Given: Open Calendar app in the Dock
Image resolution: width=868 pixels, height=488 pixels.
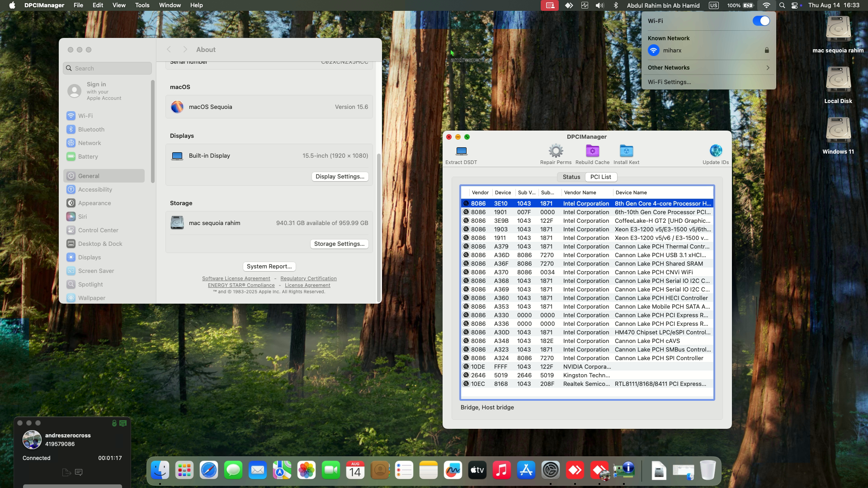Looking at the screenshot, I should tap(355, 470).
